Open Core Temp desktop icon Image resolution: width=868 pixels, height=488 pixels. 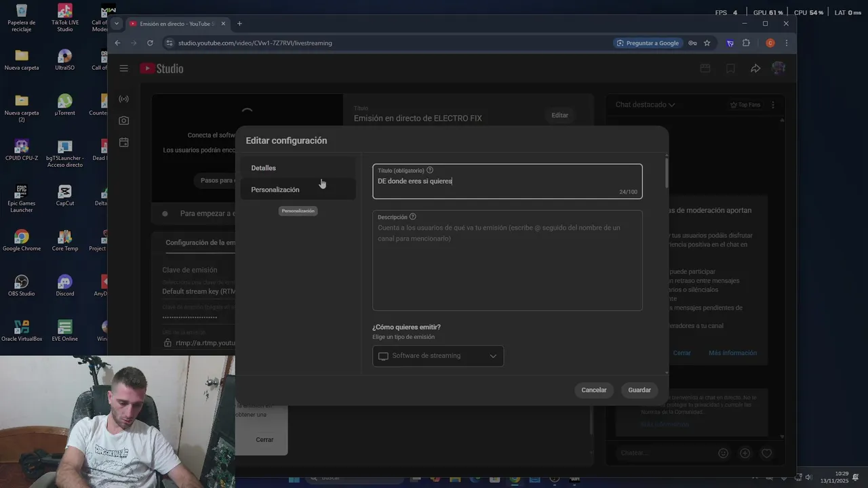point(65,240)
